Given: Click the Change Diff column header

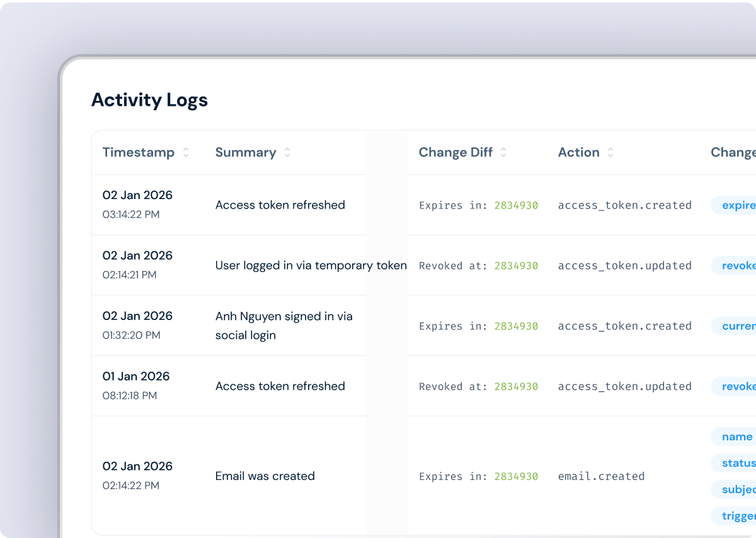Looking at the screenshot, I should tap(455, 152).
